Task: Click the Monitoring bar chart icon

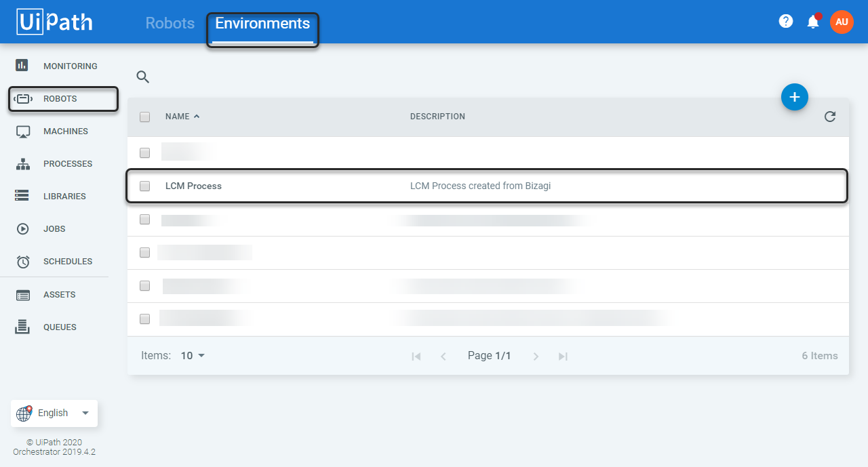Action: point(22,66)
